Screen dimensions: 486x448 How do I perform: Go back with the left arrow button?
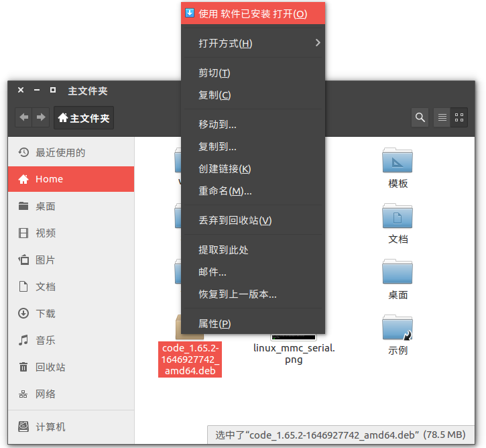pos(24,117)
